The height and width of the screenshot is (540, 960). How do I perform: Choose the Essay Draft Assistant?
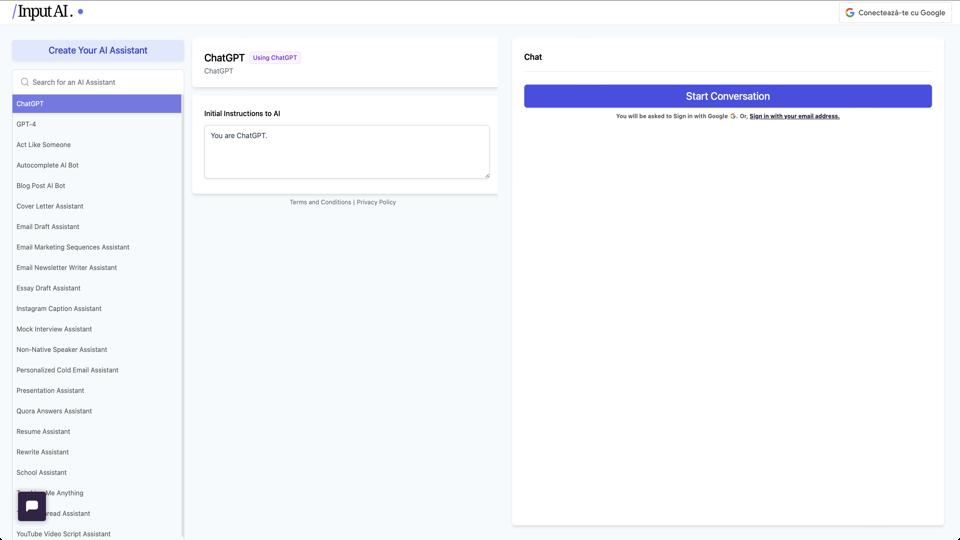pyautogui.click(x=49, y=288)
